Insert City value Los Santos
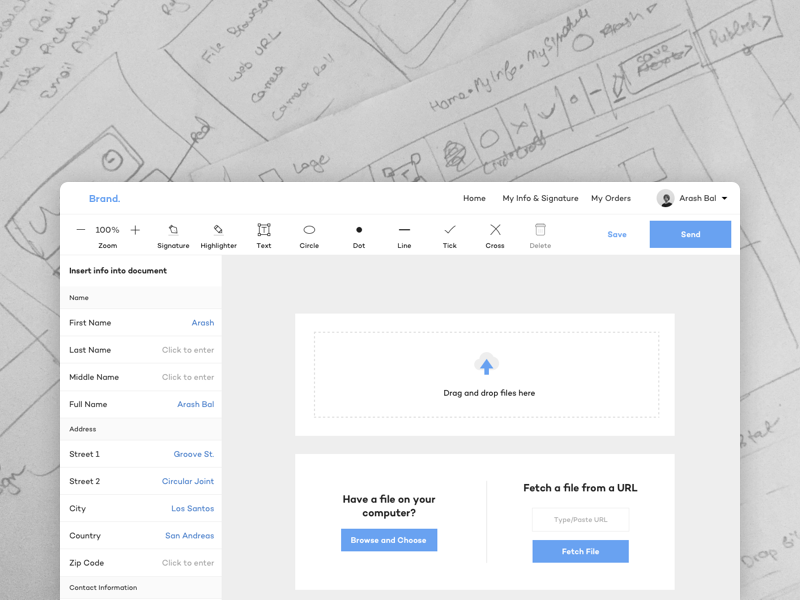The height and width of the screenshot is (600, 800). pos(192,508)
